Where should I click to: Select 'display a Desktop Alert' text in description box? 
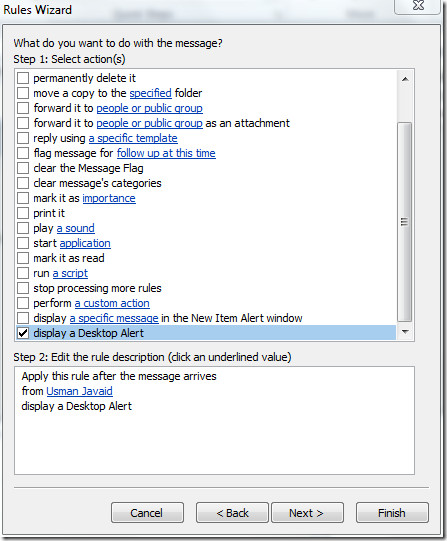tap(77, 406)
